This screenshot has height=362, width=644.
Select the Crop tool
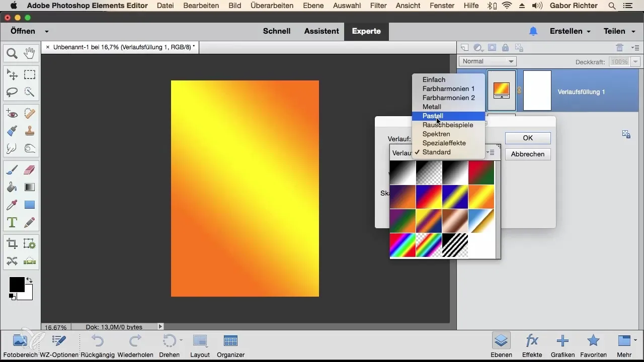pos(12,244)
